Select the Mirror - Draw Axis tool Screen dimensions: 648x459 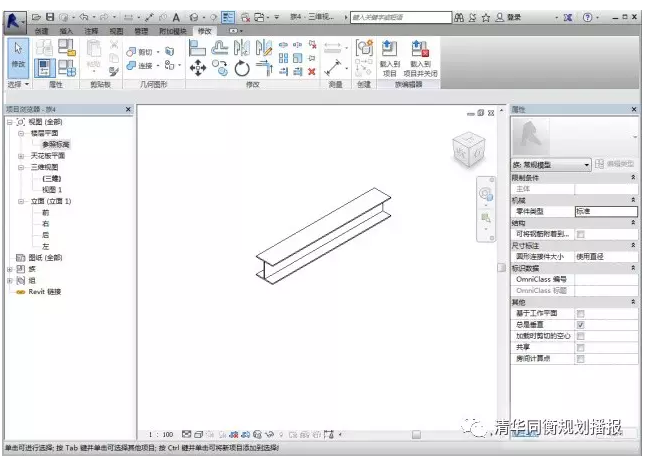tap(264, 48)
